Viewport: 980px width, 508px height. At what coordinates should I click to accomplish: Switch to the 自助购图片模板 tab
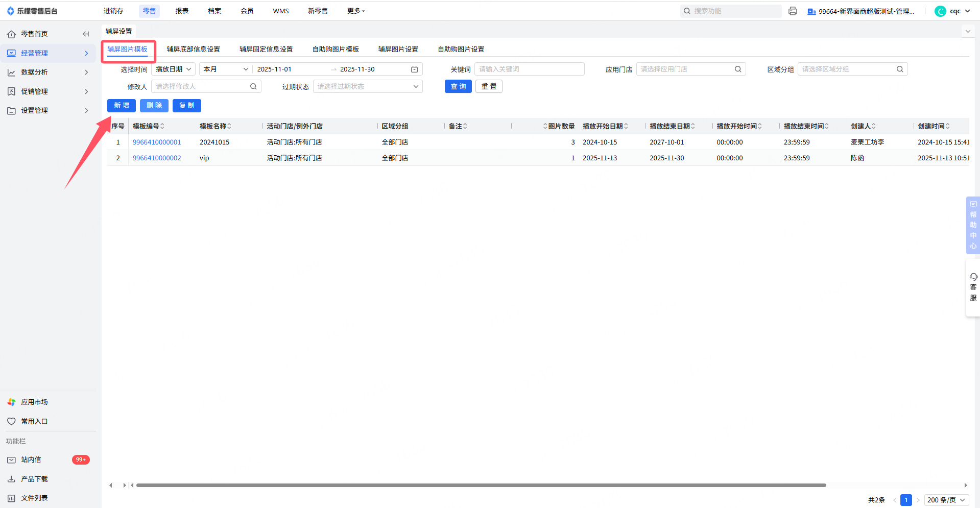click(x=336, y=49)
